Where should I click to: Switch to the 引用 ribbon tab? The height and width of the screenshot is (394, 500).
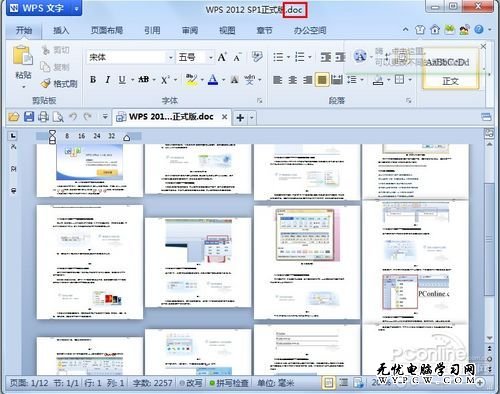(152, 31)
